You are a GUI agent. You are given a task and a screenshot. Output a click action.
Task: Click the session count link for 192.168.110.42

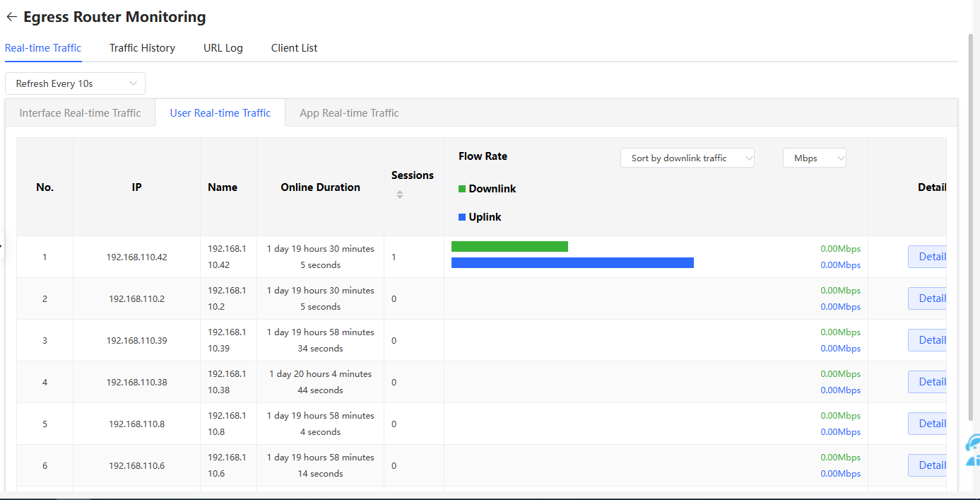pyautogui.click(x=394, y=257)
